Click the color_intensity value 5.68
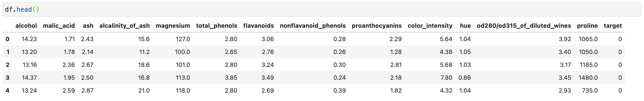 pos(446,65)
